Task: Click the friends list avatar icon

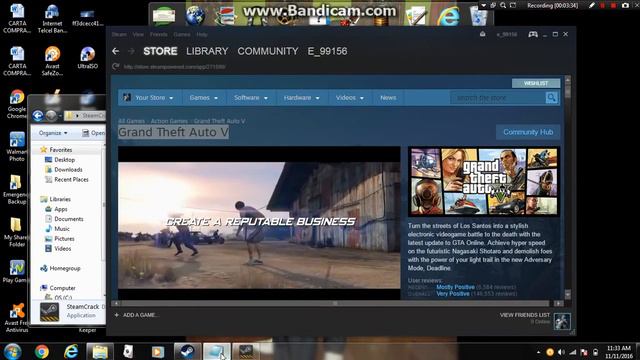Action: (x=562, y=321)
